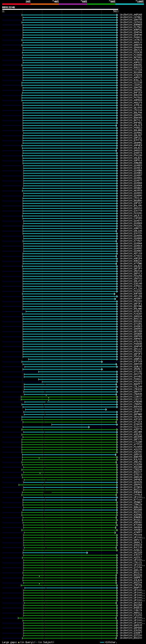The image size is (146, 644).
Task: Select hit UniRef100_C5GJZ1
Action: point(131,562)
